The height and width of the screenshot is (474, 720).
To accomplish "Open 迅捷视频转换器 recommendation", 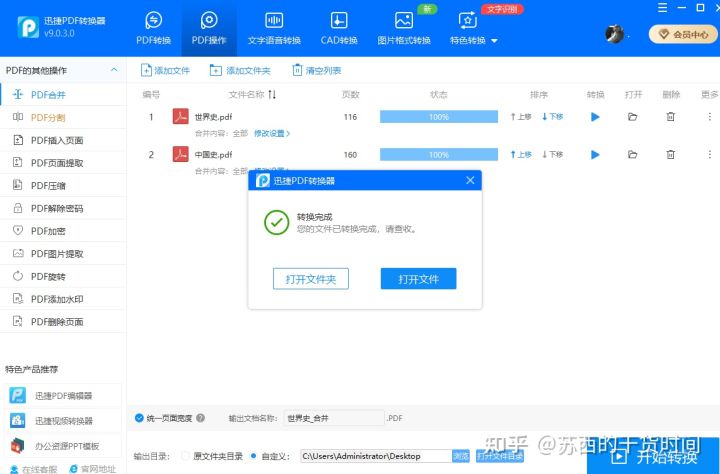I will point(63,421).
